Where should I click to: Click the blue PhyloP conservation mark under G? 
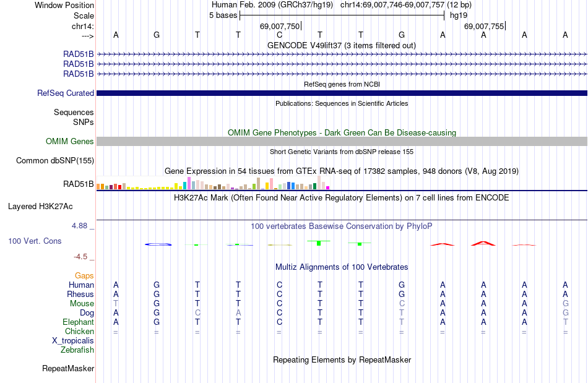(x=158, y=244)
